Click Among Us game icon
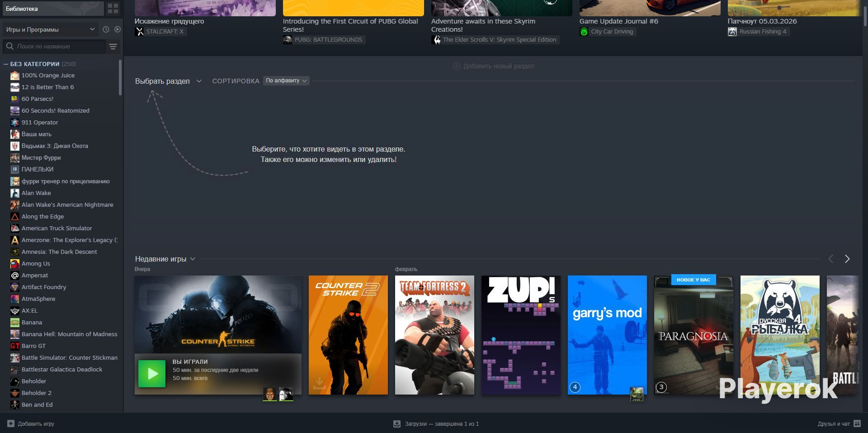Image resolution: width=868 pixels, height=433 pixels. coord(15,264)
